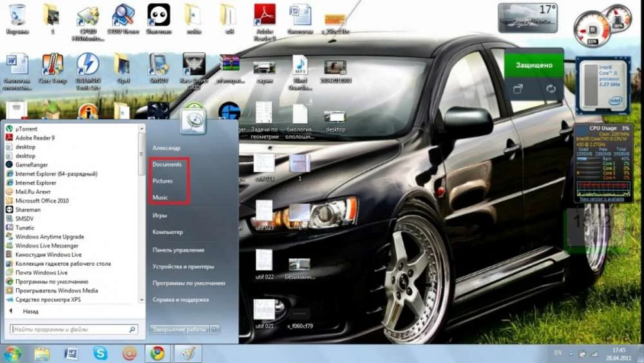This screenshot has height=363, width=644.
Task: Select the x_f060cf79 file on the desktop
Action: pos(300,319)
